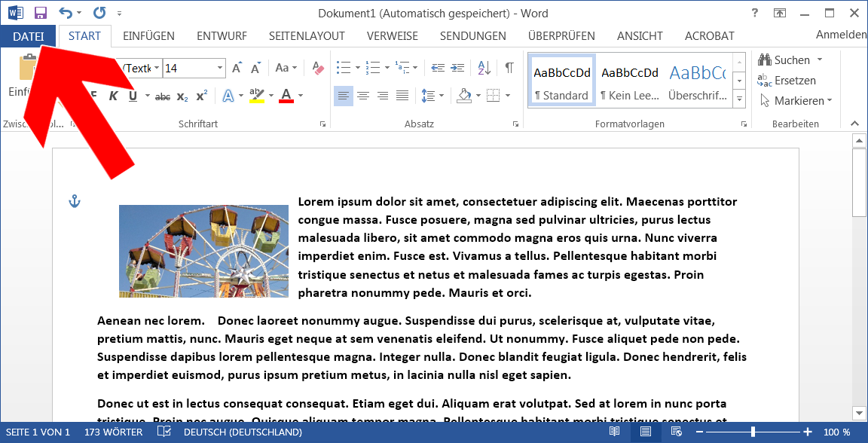Toggle italic K formatting
Viewport: 868px width, 443px height.
(x=113, y=96)
